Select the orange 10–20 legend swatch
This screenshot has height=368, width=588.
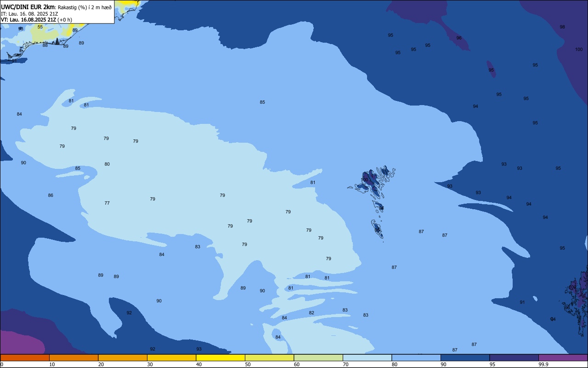tap(73, 357)
